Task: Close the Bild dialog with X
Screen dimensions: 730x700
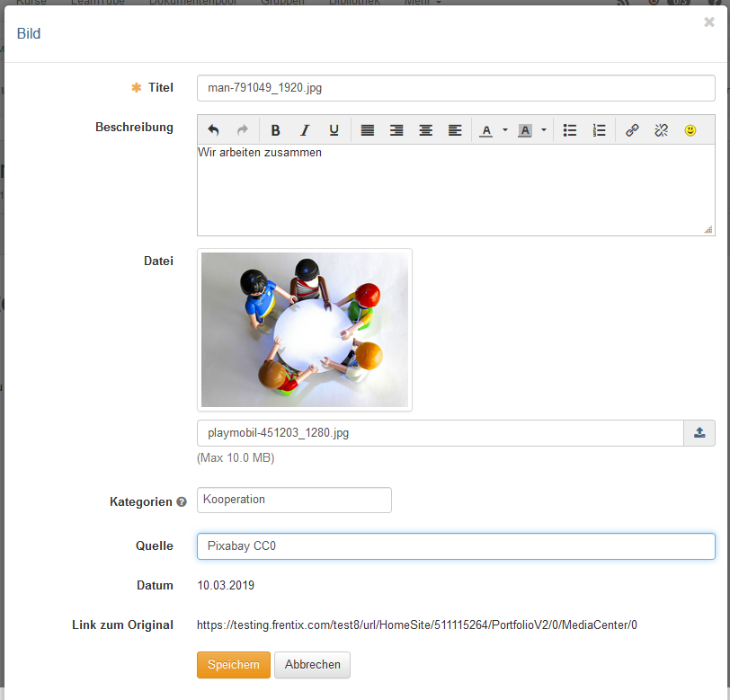Action: click(x=709, y=22)
